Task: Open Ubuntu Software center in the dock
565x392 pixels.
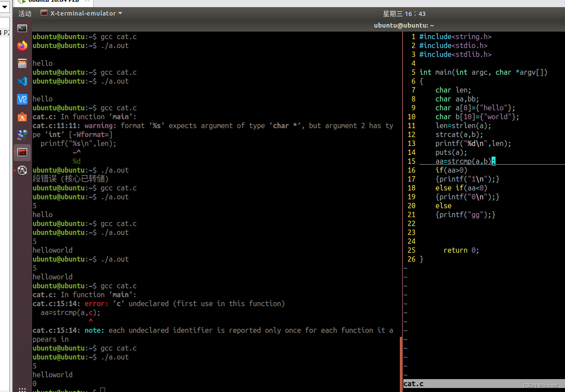Action: 22,117
